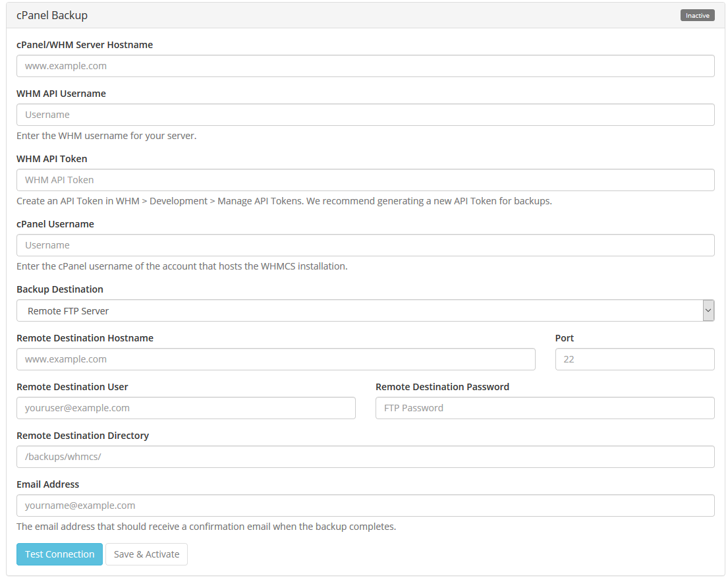Click the 'Create an API Token in WHM' hint

284,201
